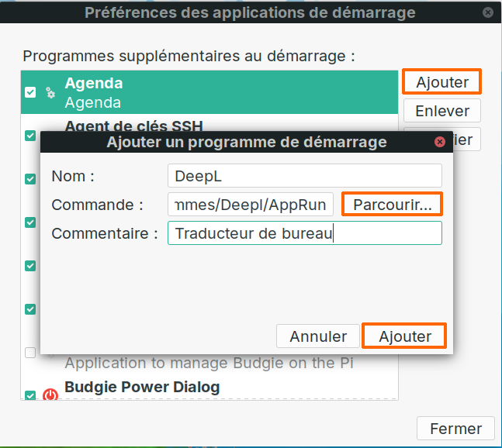Click Annuler to cancel adding program
Screen dimensions: 502x448
coord(318,336)
